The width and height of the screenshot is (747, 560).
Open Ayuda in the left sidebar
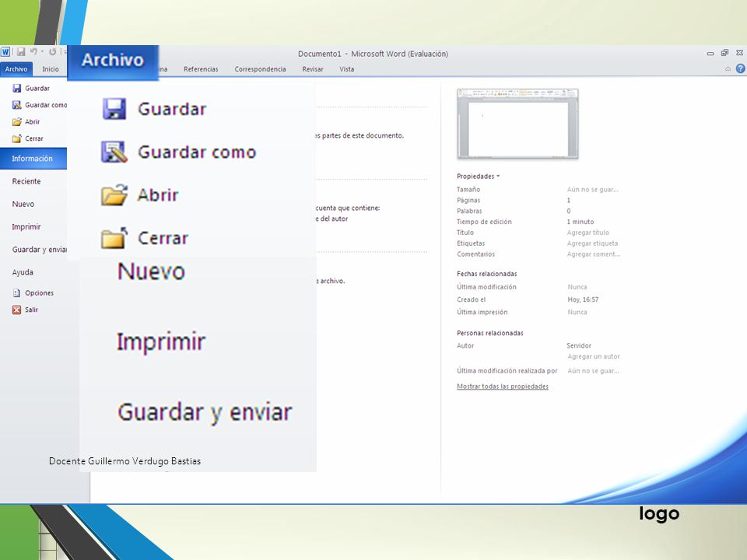tap(23, 272)
